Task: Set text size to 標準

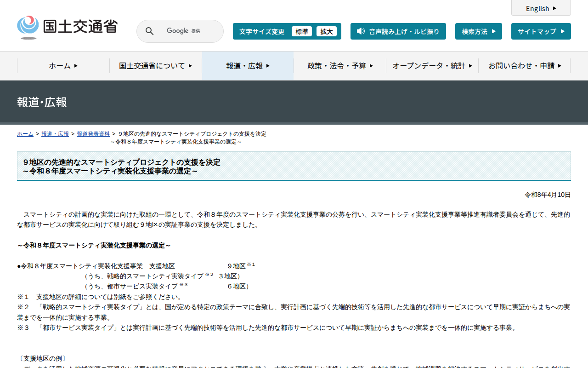Action: (302, 31)
